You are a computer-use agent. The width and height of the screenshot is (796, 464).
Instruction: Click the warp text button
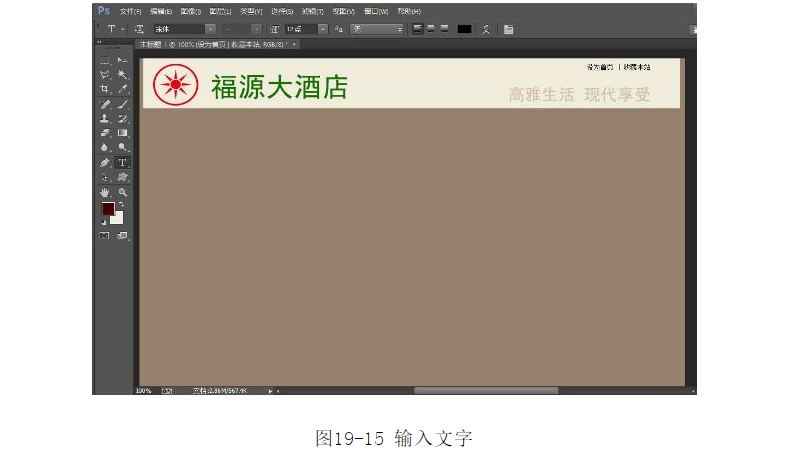point(487,29)
